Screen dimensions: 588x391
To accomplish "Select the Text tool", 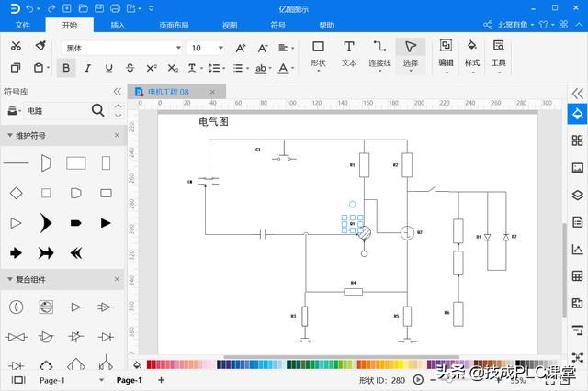I will [x=349, y=53].
